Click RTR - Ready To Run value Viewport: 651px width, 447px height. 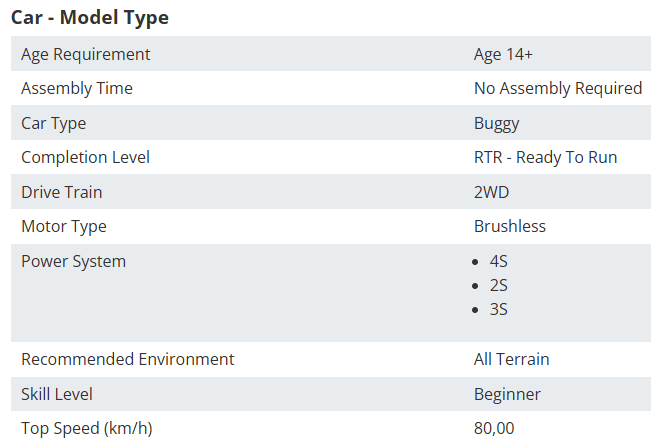click(x=546, y=157)
